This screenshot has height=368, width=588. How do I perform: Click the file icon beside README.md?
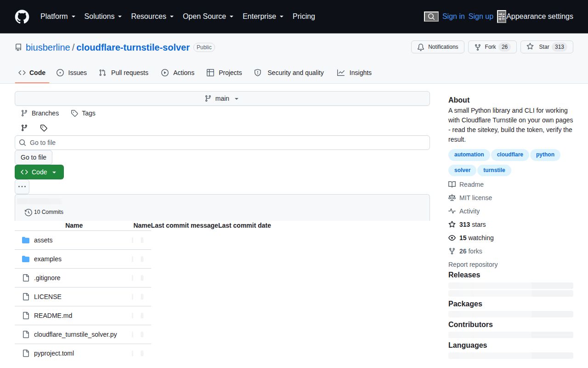(26, 316)
